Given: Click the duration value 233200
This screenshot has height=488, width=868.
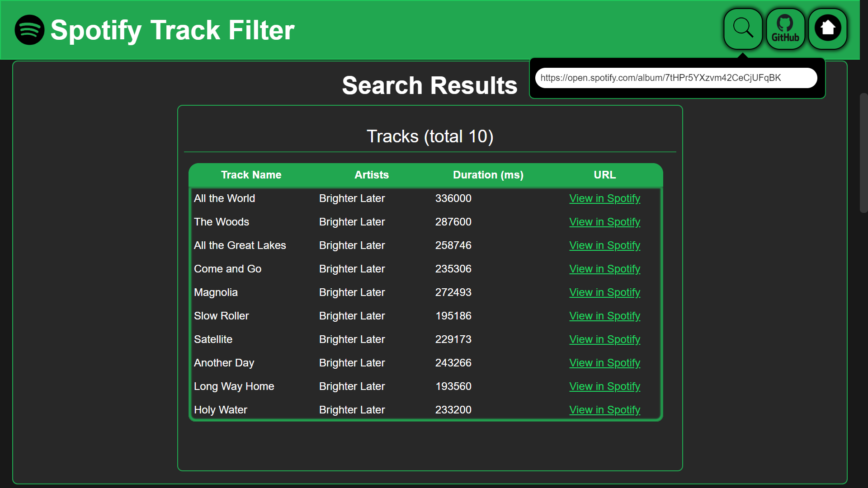Looking at the screenshot, I should (x=453, y=410).
